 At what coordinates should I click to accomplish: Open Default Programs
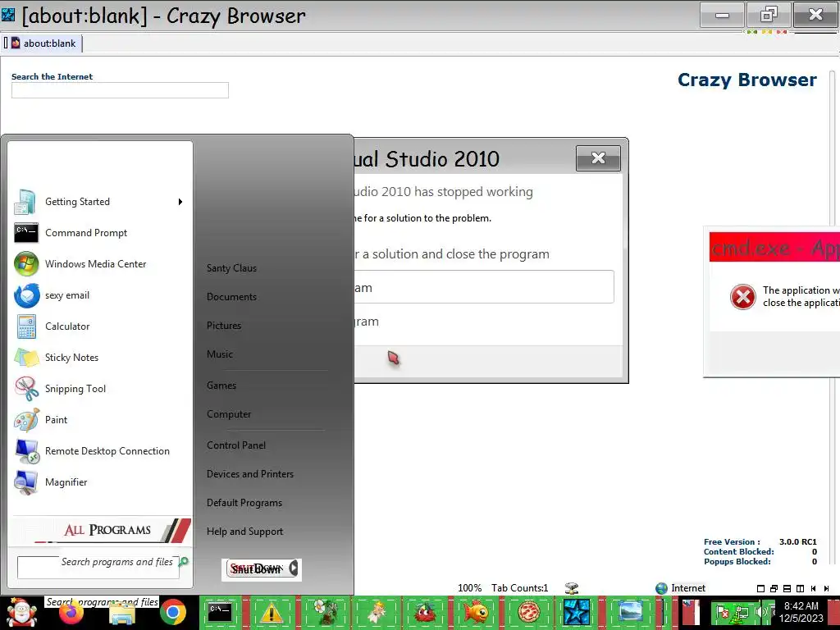tap(244, 503)
